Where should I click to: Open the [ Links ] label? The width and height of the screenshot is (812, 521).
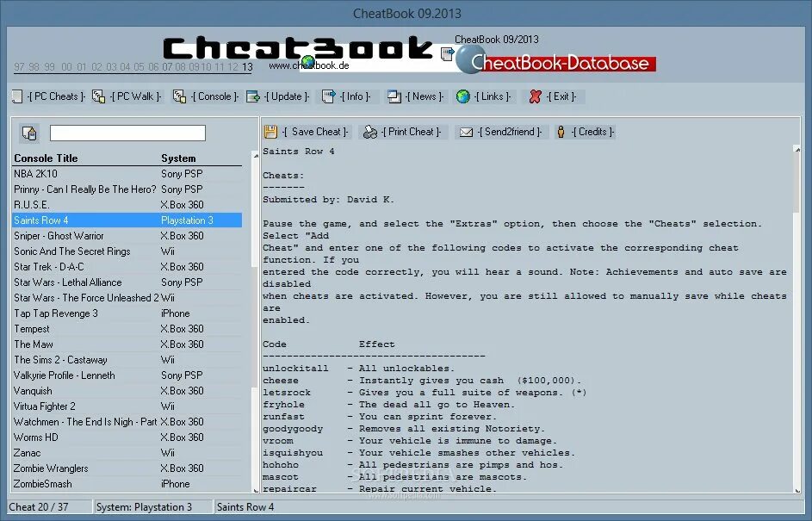(492, 96)
